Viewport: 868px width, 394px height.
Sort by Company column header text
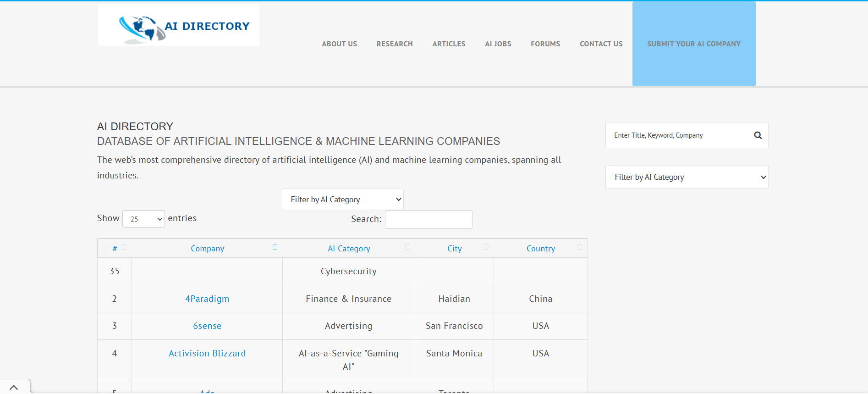pos(208,249)
